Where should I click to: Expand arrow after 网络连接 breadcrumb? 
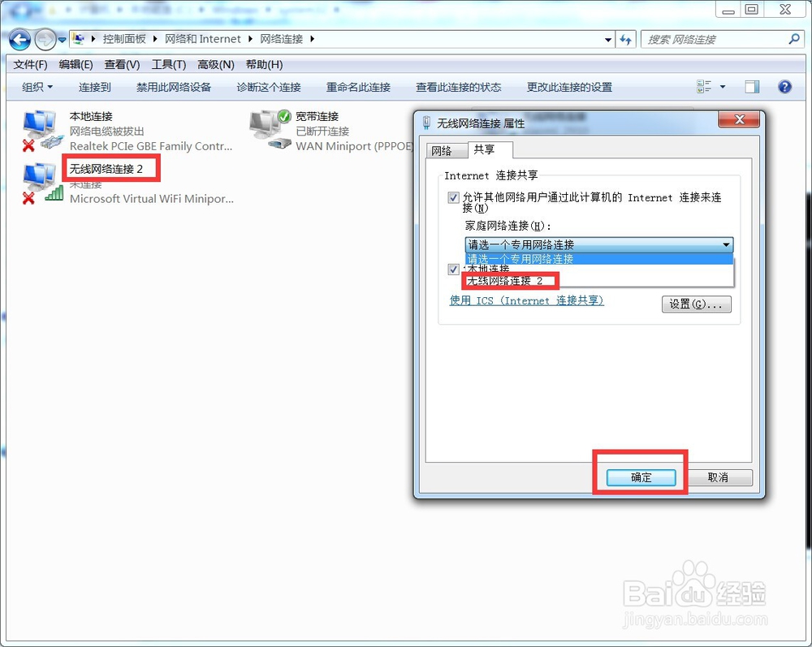click(313, 39)
